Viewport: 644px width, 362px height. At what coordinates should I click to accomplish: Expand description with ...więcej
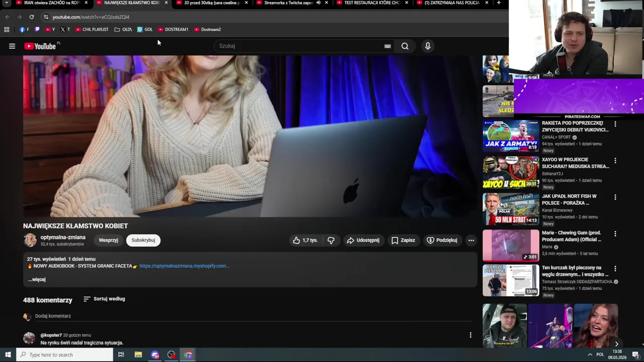37,280
